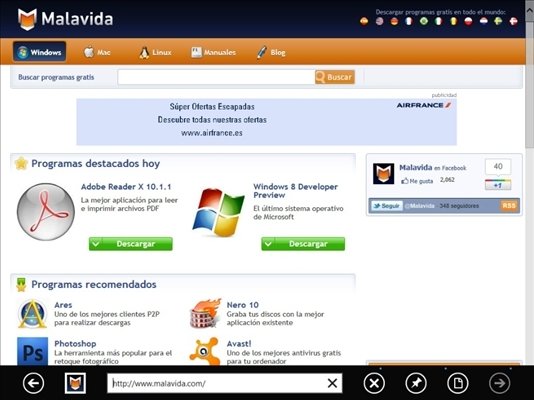The height and width of the screenshot is (400, 534).
Task: Select the Poland flag language icon
Action: [469, 21]
